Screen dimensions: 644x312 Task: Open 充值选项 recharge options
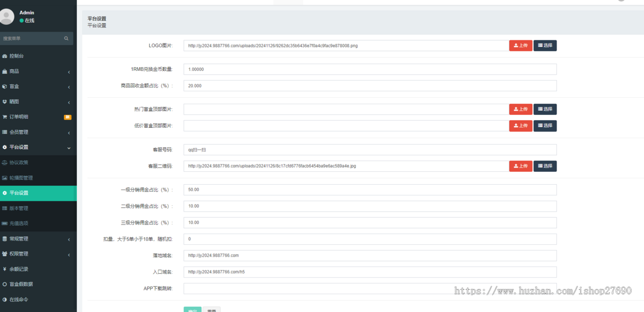tap(19, 223)
